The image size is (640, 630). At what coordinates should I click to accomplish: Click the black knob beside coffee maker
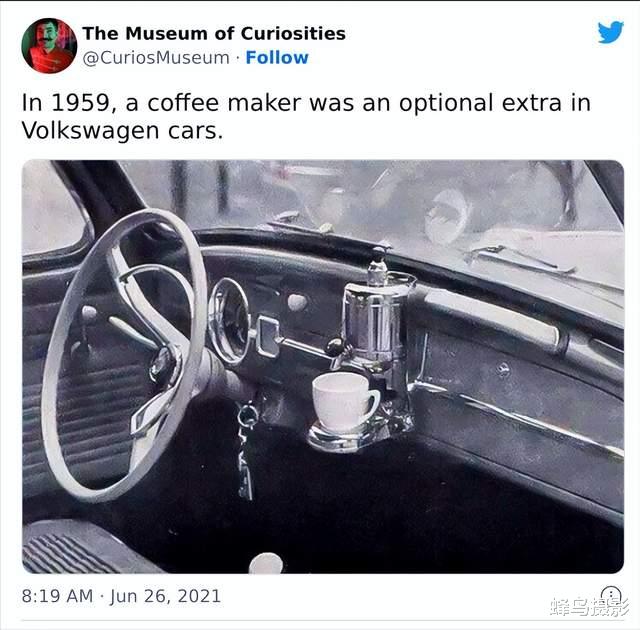pos(336,347)
